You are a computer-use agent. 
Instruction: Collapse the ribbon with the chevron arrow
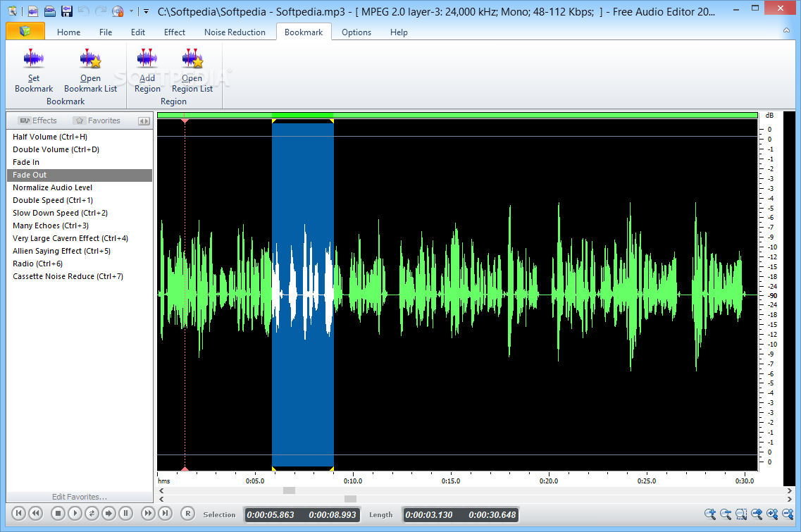(786, 31)
